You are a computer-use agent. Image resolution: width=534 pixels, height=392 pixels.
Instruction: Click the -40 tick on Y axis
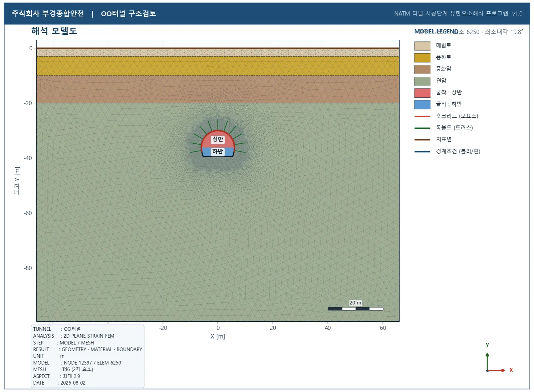(x=28, y=158)
